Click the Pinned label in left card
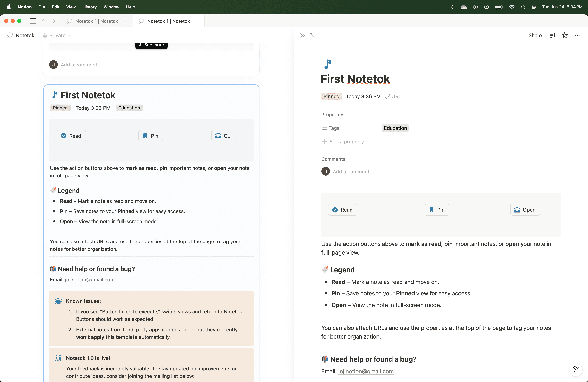 click(60, 108)
